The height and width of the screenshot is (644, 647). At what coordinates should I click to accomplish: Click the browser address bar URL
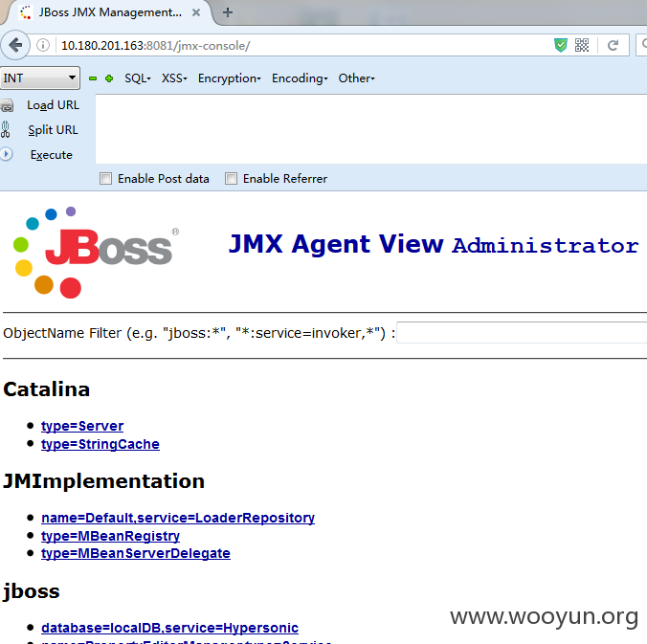click(156, 45)
